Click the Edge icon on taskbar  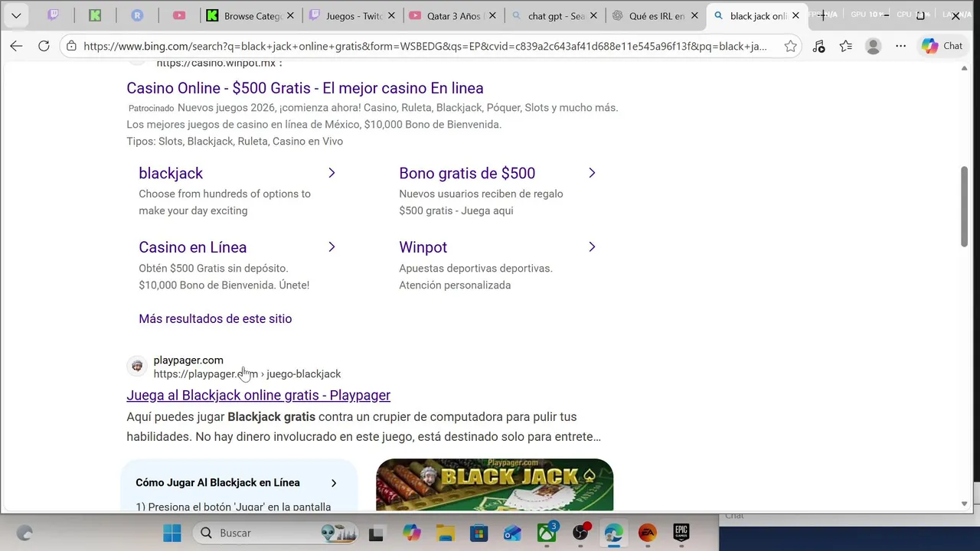click(x=614, y=533)
